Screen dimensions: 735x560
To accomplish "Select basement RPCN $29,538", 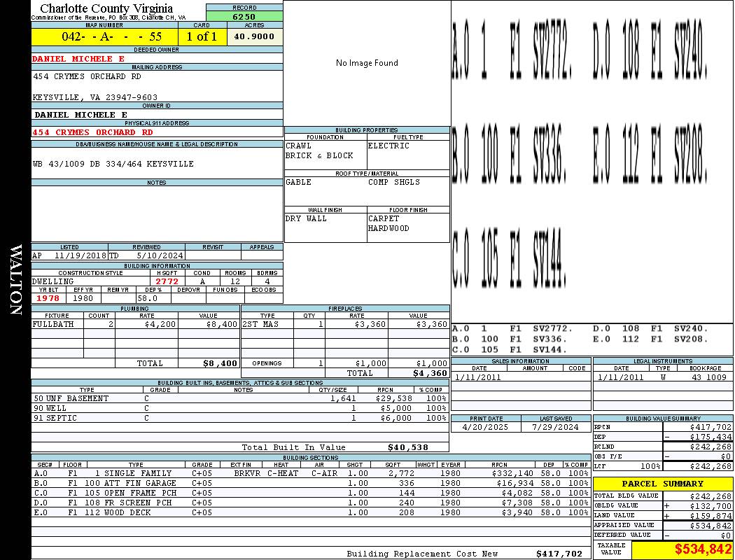I will coord(393,399).
